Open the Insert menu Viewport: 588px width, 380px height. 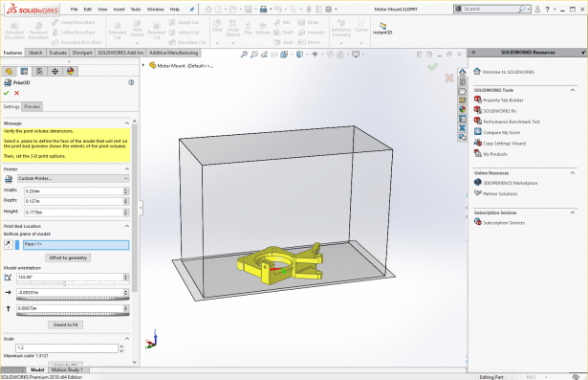tap(119, 9)
